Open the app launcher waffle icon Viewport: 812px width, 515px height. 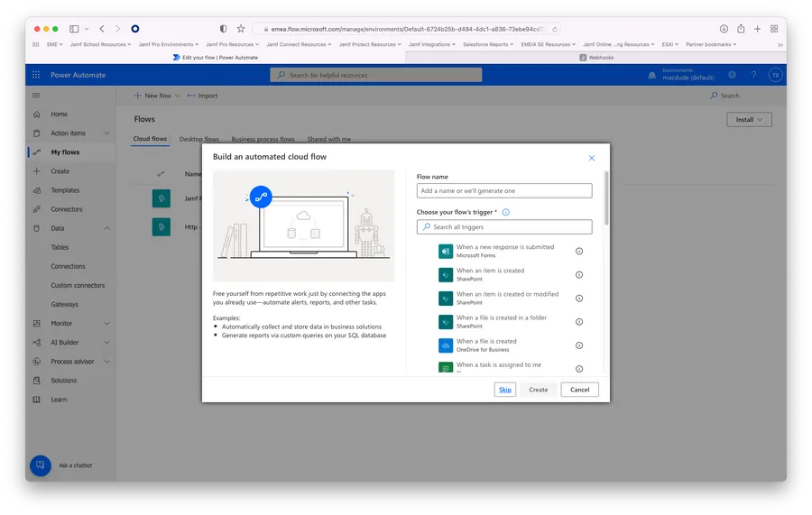click(x=36, y=75)
